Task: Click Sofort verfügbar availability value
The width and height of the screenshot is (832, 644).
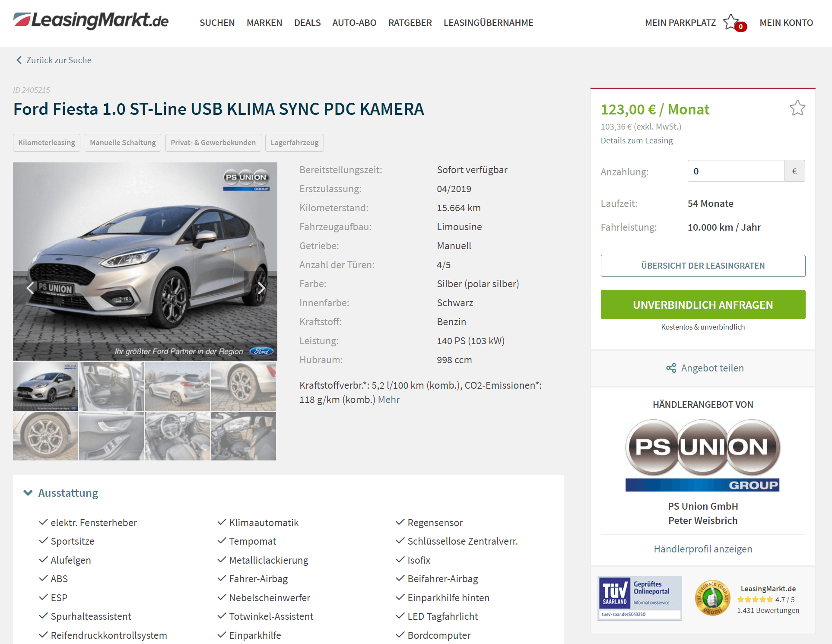Action: (472, 170)
